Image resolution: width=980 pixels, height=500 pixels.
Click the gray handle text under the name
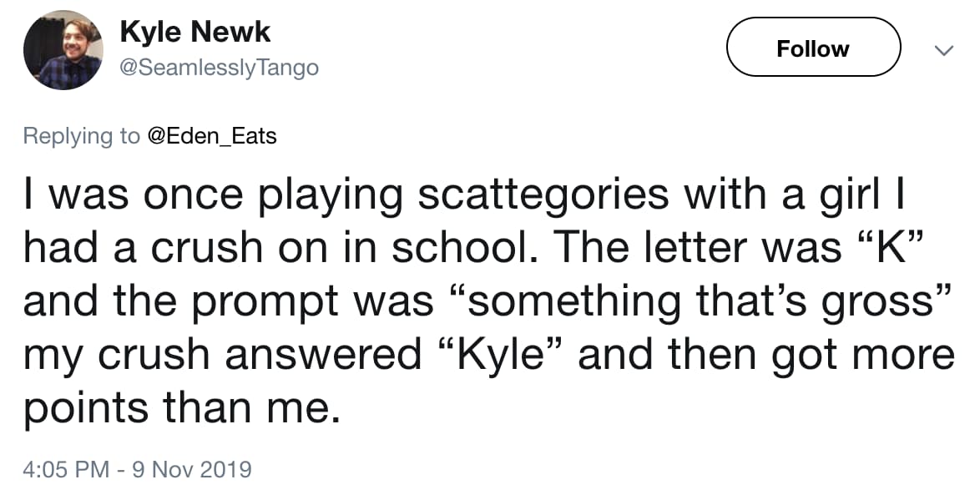coord(220,68)
